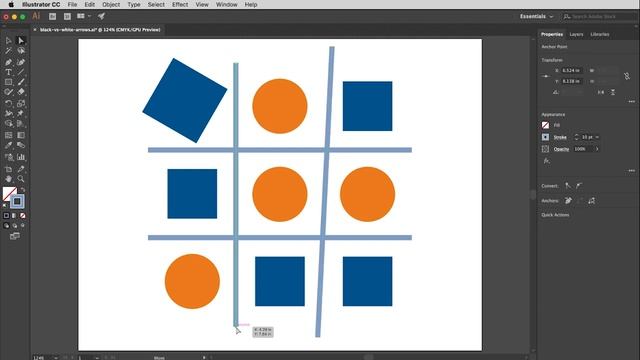The width and height of the screenshot is (640, 360).
Task: Toggle constrain width and height link
Action: tap(627, 76)
